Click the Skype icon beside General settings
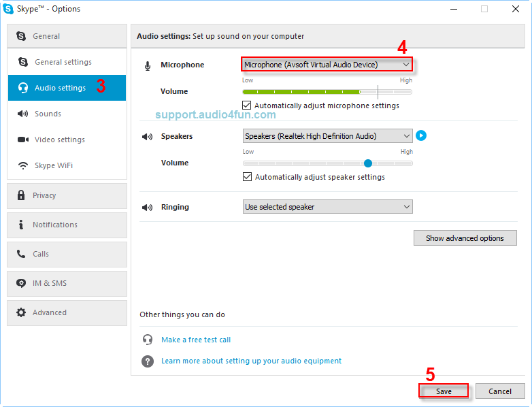Viewport: 532px width, 407px height. (x=23, y=62)
